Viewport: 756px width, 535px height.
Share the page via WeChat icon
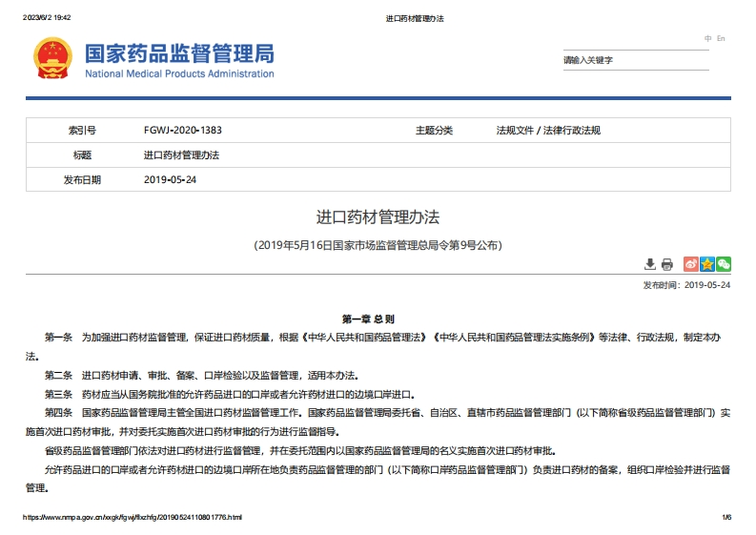tap(724, 264)
